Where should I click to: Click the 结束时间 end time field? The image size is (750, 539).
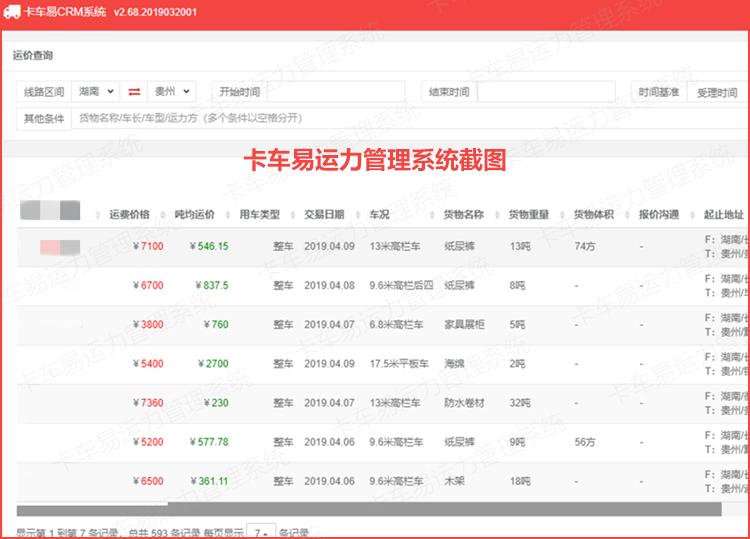(x=545, y=92)
